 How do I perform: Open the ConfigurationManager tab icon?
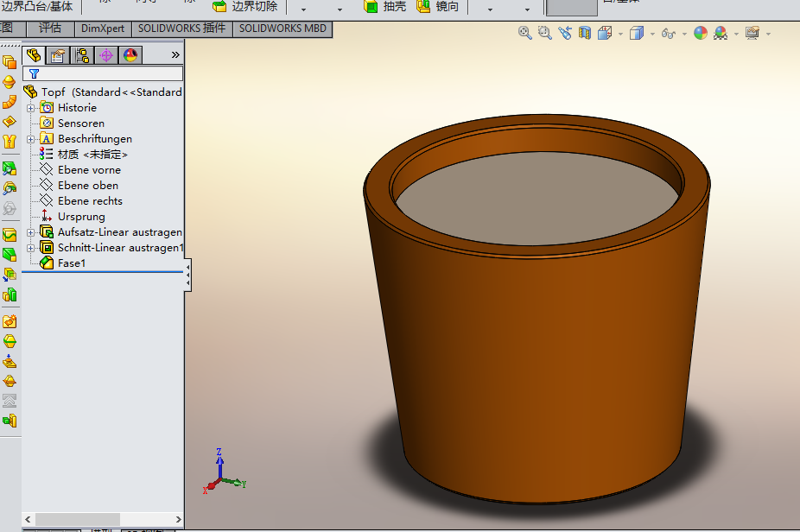[x=82, y=55]
